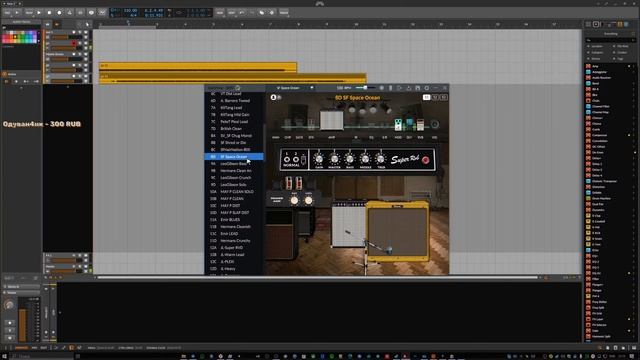Click the transport Stop button

pyautogui.click(x=49, y=13)
